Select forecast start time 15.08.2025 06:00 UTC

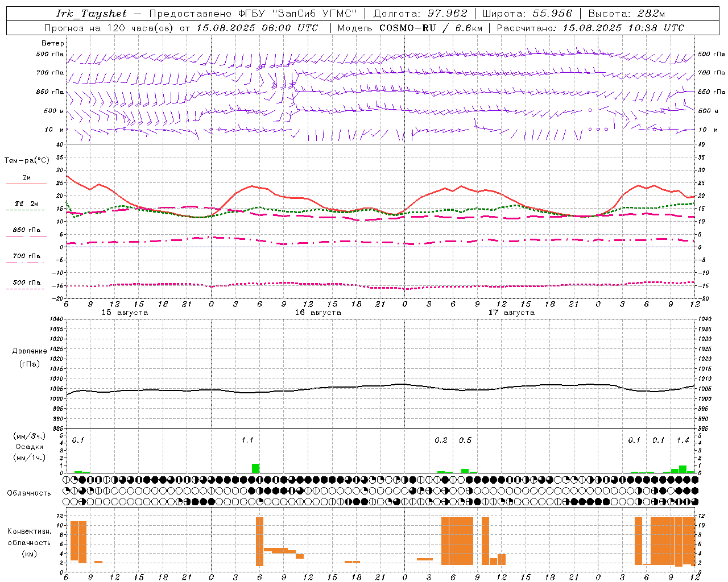point(257,28)
